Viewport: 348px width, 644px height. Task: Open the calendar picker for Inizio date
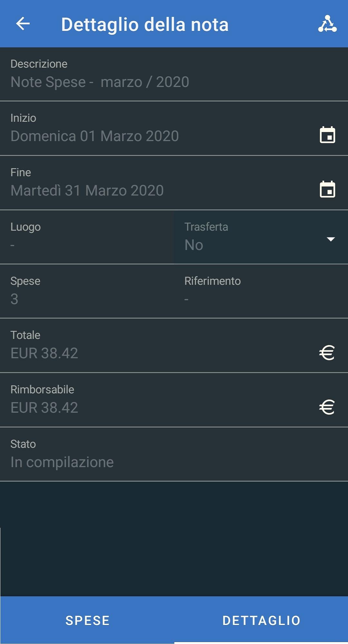click(327, 135)
